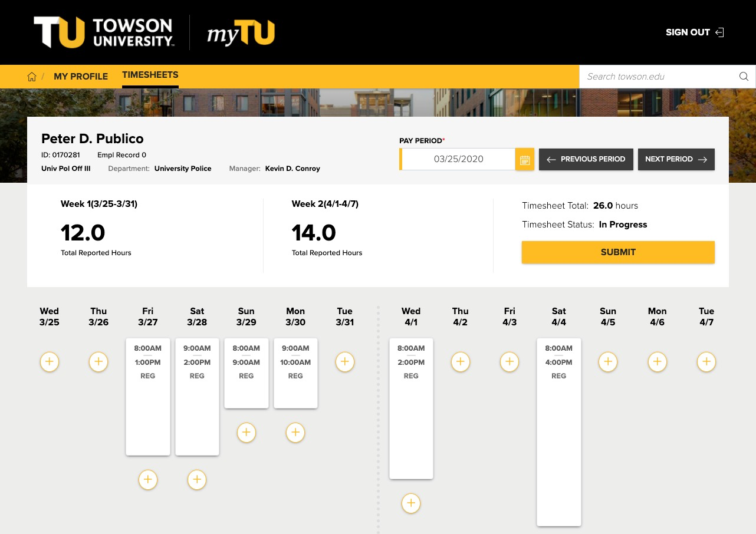Screen dimensions: 756x534
Task: Open the Sat 4/4 8:00AM–4:00PM entry
Action: click(559, 432)
